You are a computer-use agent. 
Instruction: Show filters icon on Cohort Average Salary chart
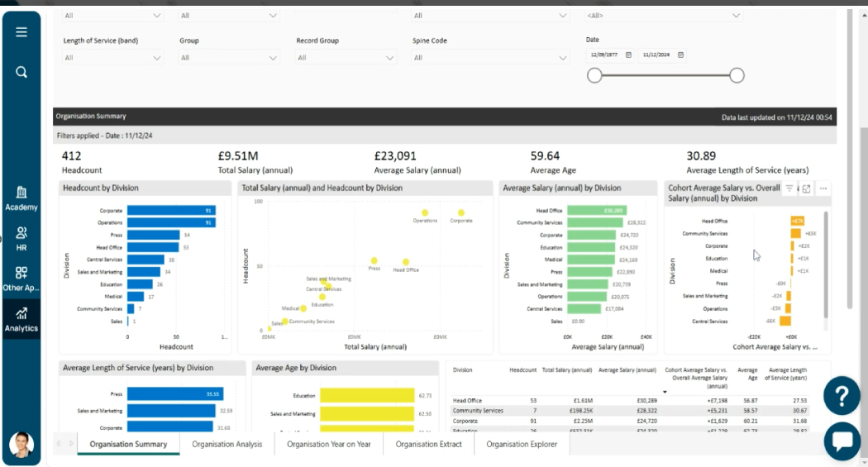(x=789, y=188)
